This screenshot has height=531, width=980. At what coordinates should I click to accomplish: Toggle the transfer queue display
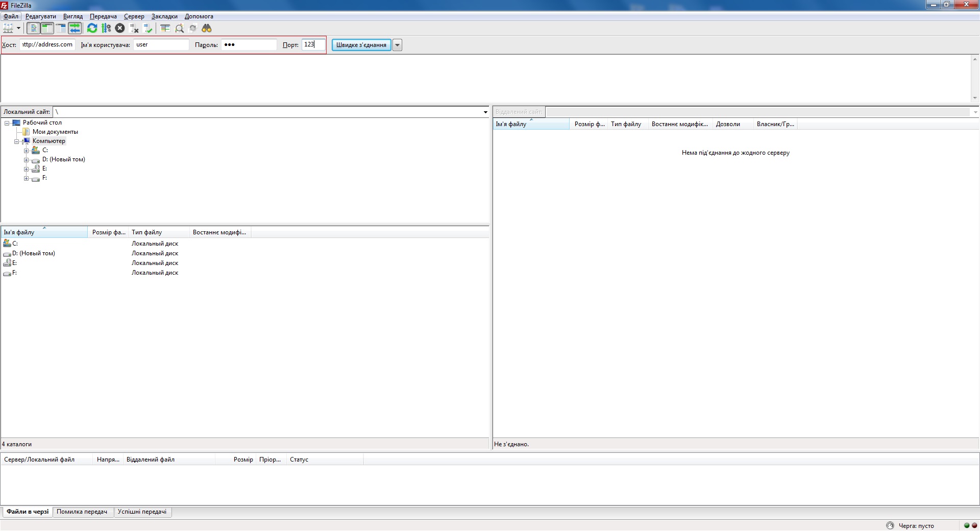pyautogui.click(x=75, y=29)
